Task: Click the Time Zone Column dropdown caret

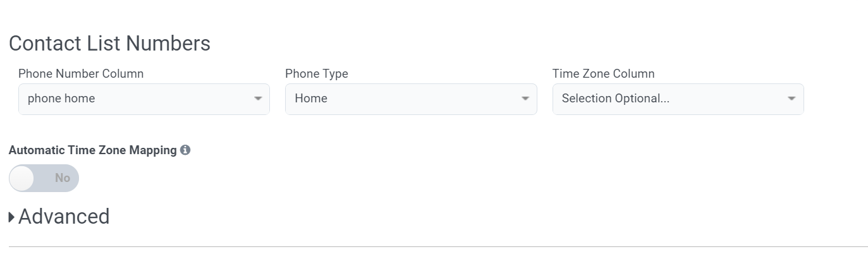Action: pos(792,99)
